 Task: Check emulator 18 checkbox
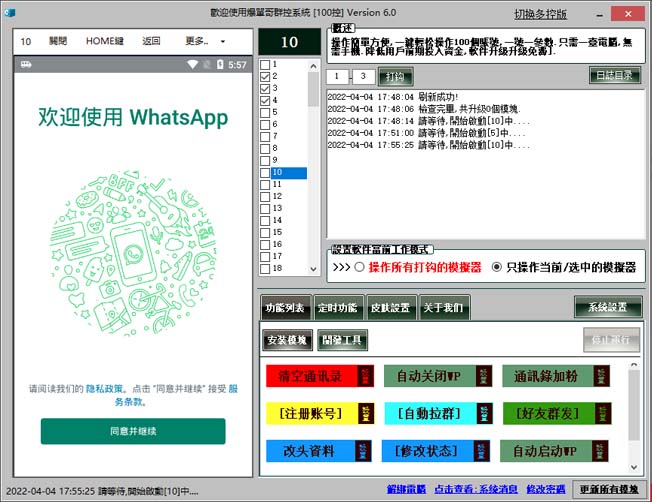[x=265, y=269]
